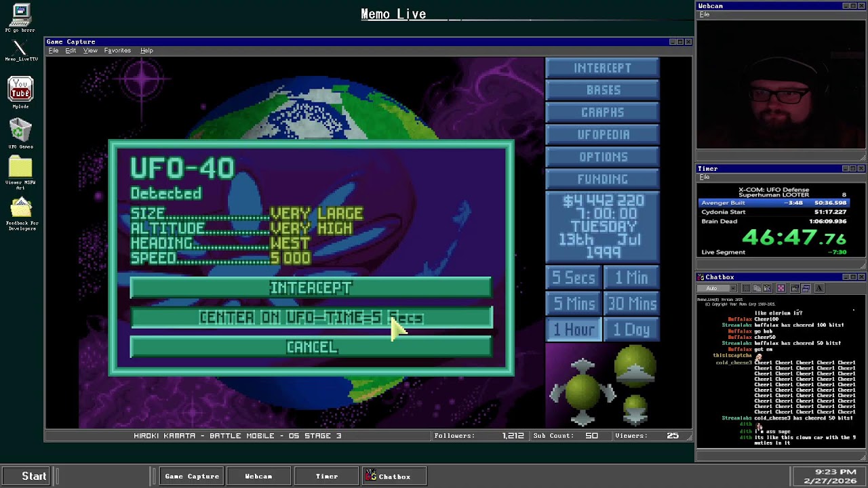This screenshot has width=868, height=488.
Task: Open INTERCEPT in the geoscape side menu
Action: click(x=602, y=68)
